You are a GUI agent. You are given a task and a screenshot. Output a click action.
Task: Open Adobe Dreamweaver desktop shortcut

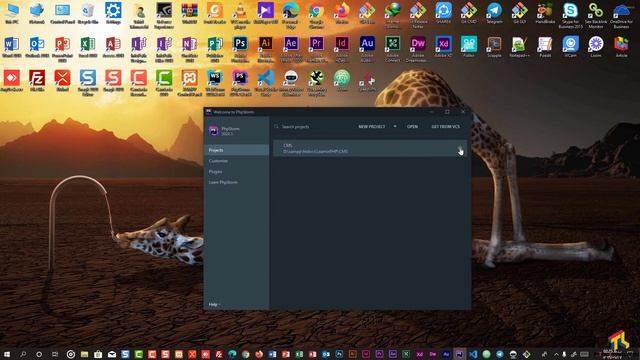(418, 49)
